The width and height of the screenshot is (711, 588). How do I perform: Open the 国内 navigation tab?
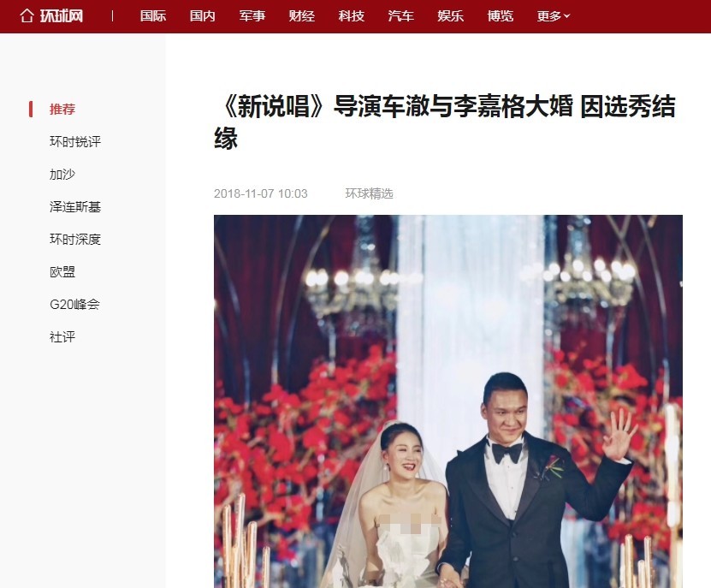point(202,16)
